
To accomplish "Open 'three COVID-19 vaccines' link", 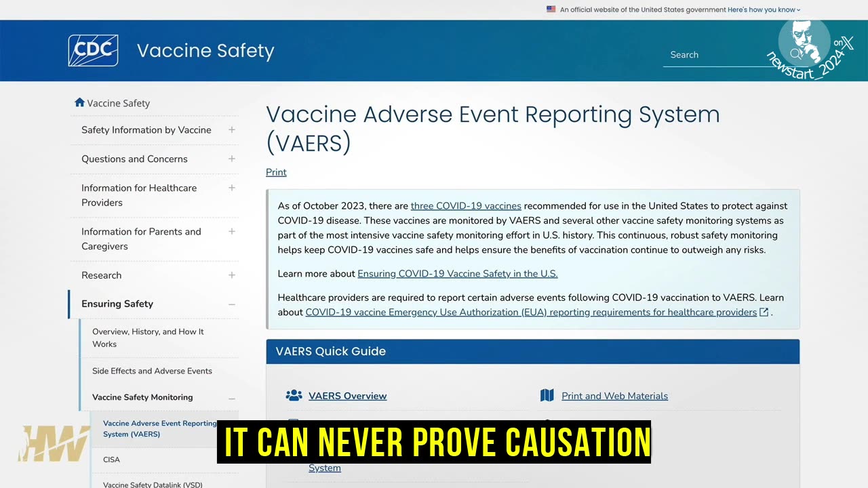I will 466,206.
